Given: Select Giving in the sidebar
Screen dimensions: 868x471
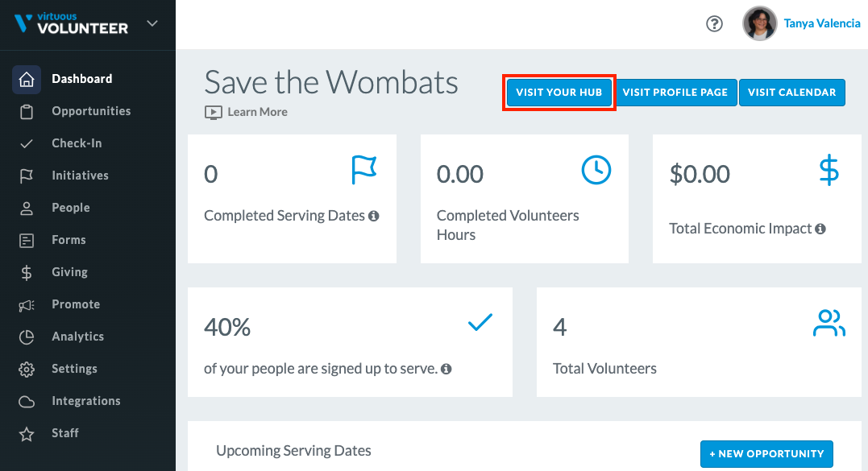Looking at the screenshot, I should pyautogui.click(x=69, y=272).
